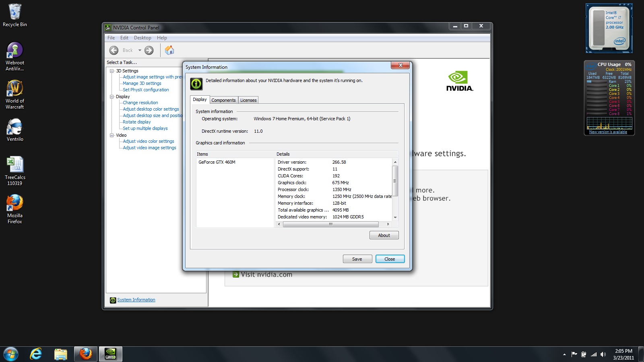
Task: Switch to the Components tab
Action: tap(223, 100)
